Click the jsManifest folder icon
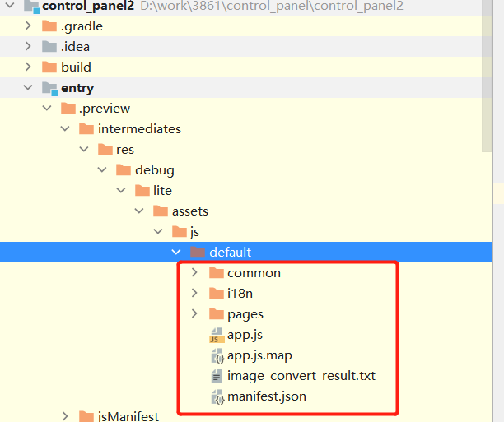504x422 pixels. coord(86,417)
